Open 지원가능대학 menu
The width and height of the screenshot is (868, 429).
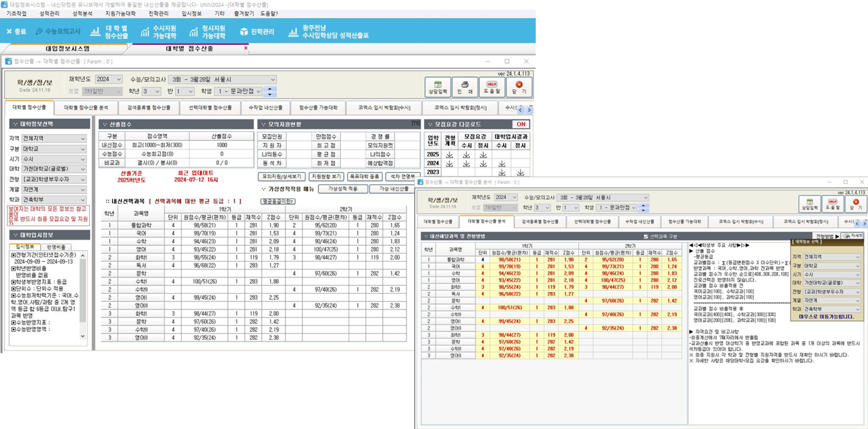click(120, 14)
